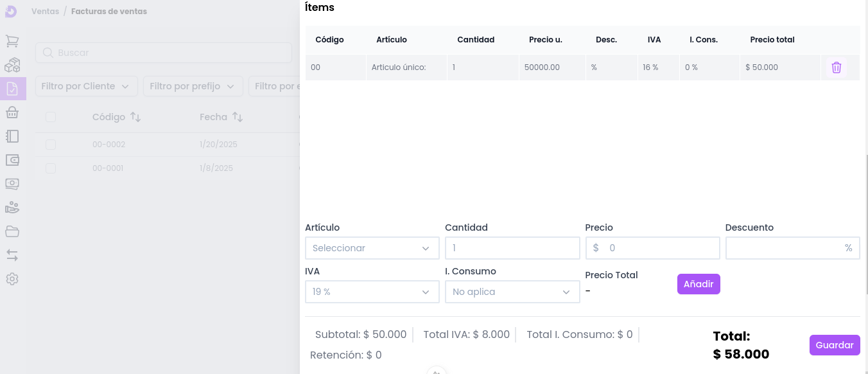Check the box for invoice 00-0001
This screenshot has height=374, width=868.
click(51, 168)
